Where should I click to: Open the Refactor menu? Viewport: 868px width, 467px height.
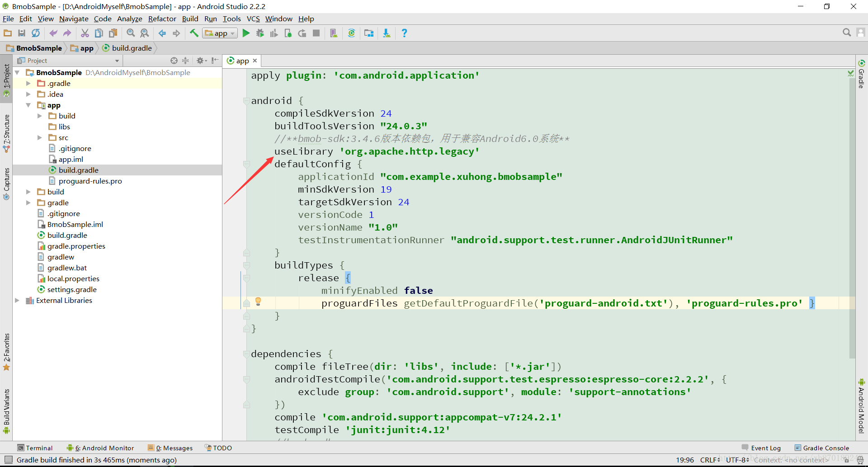pos(162,19)
